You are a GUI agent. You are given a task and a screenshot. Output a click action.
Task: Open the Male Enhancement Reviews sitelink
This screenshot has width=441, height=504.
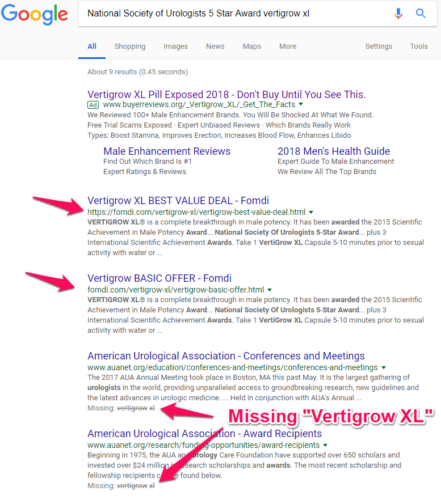coord(167,151)
